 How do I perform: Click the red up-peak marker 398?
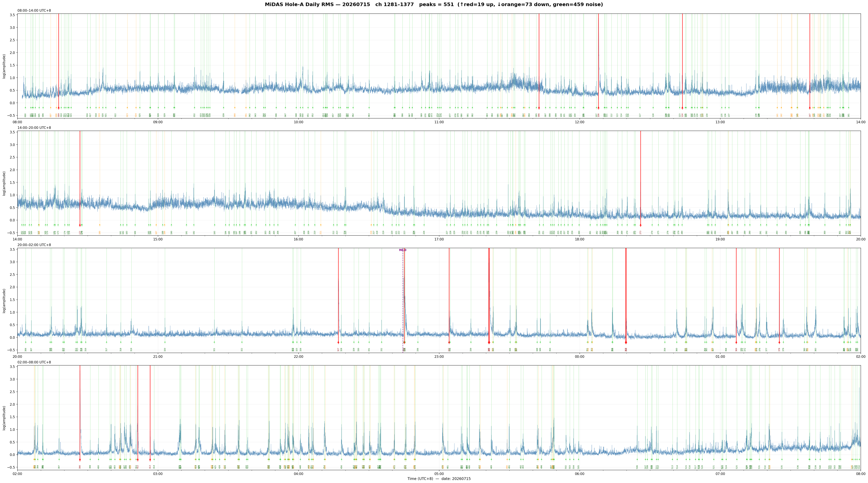(80, 459)
